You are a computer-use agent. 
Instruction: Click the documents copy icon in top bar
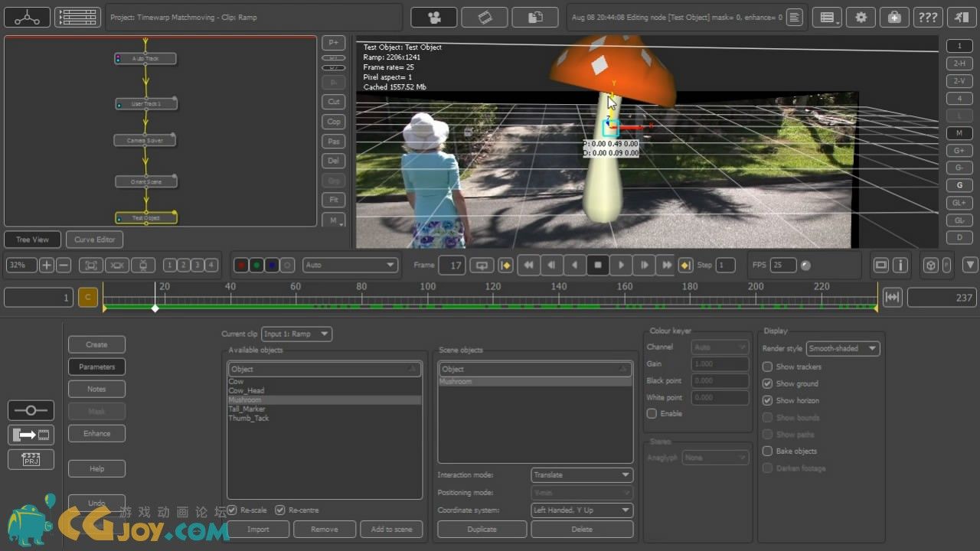tap(535, 17)
